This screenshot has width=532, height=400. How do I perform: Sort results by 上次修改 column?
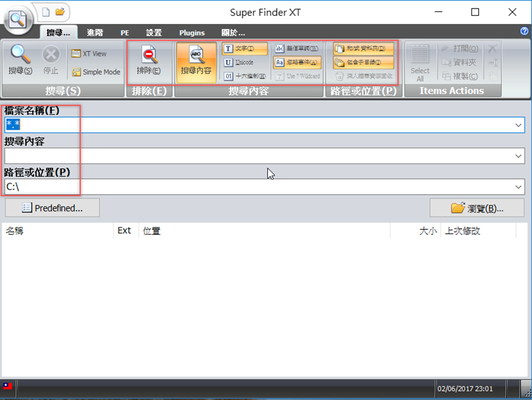click(x=478, y=231)
